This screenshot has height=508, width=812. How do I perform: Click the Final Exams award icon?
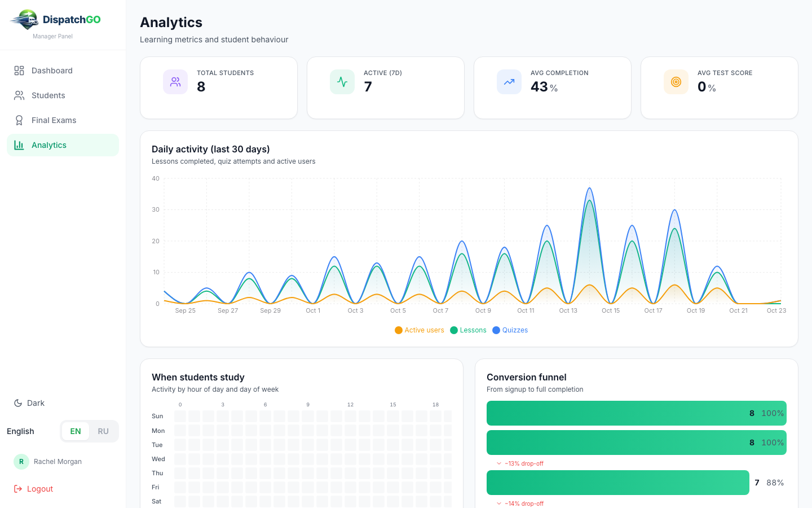coord(19,120)
